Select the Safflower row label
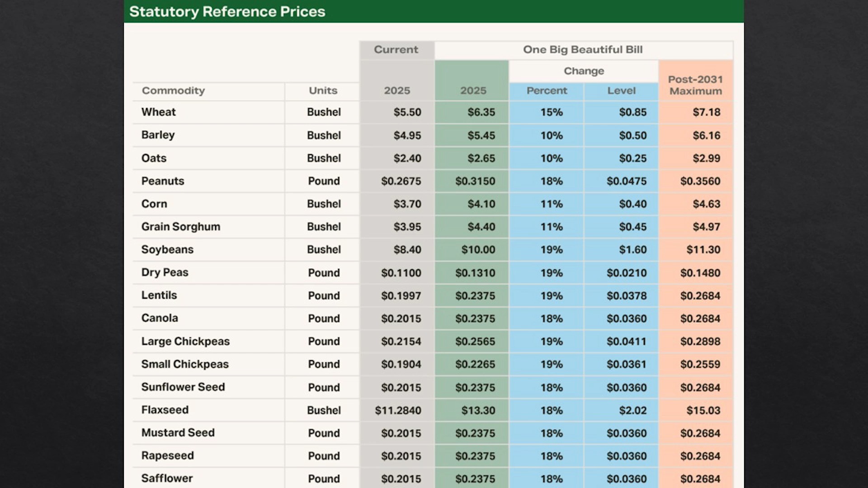 [x=167, y=479]
